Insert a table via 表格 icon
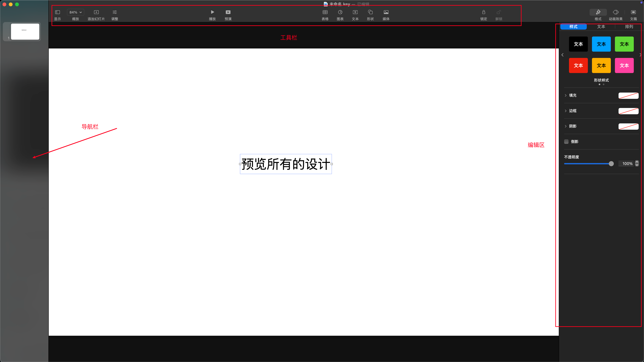The height and width of the screenshot is (362, 644). click(x=325, y=12)
